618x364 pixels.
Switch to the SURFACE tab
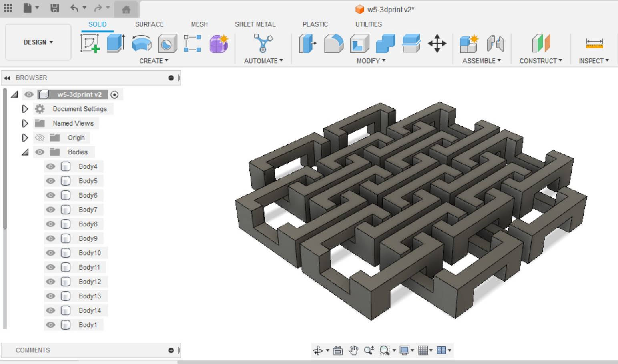[x=149, y=24]
